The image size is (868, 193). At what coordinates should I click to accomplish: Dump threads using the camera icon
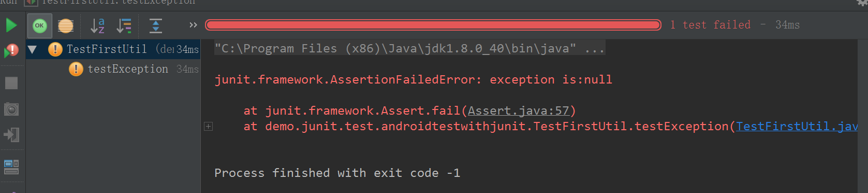coord(11,109)
